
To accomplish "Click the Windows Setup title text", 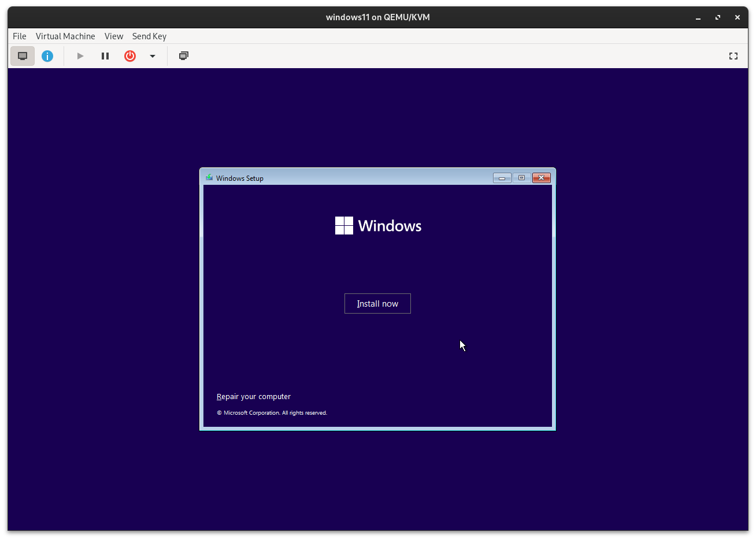I will point(240,178).
